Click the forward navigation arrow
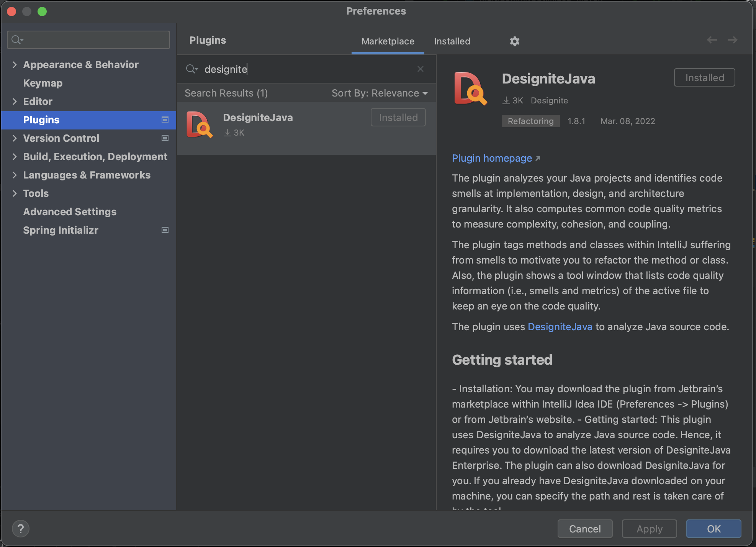This screenshot has width=756, height=547. [732, 40]
